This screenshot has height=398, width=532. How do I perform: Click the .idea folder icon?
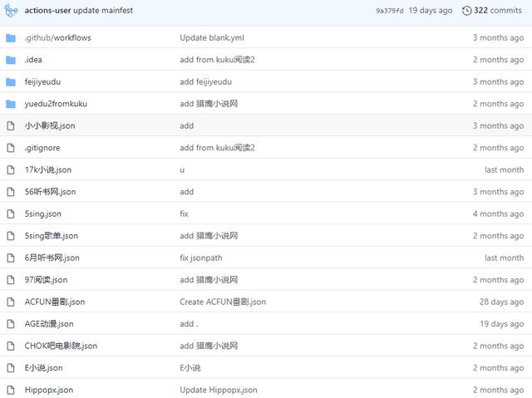point(11,60)
